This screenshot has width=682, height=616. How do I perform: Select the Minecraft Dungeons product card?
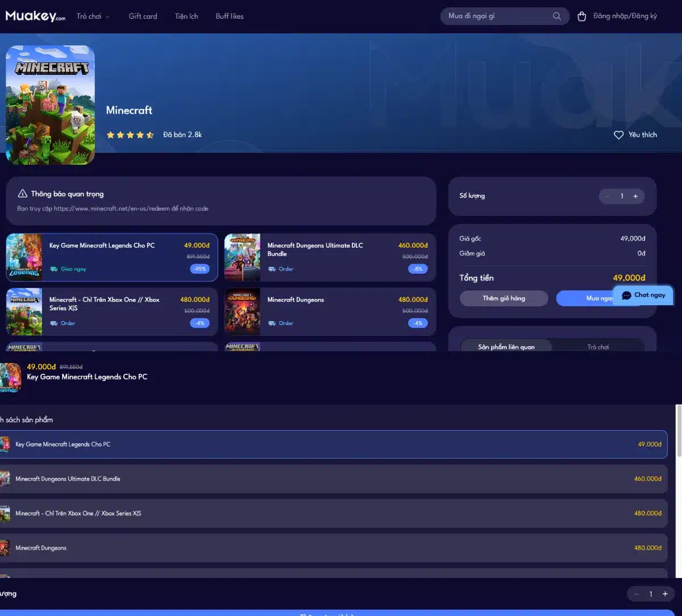(x=330, y=311)
